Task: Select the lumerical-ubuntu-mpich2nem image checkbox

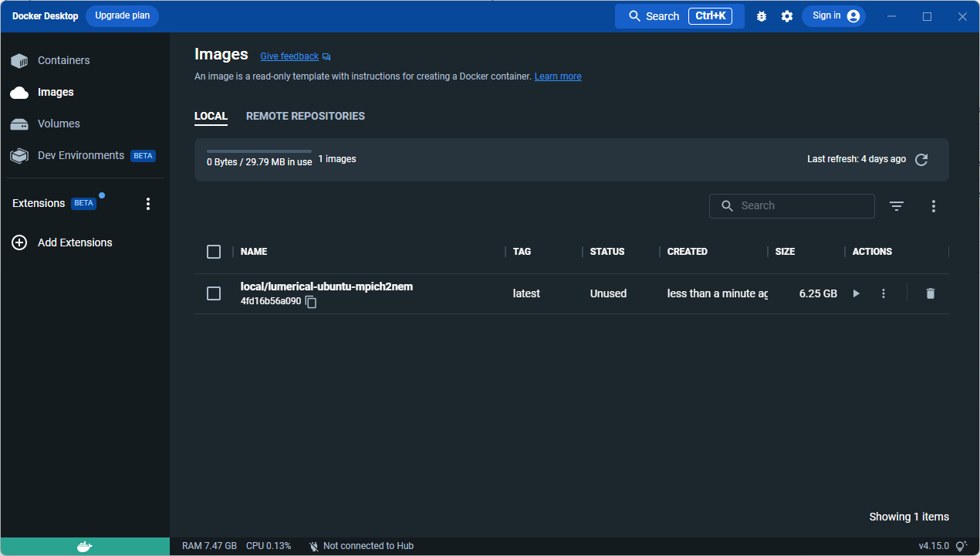Action: pyautogui.click(x=214, y=293)
